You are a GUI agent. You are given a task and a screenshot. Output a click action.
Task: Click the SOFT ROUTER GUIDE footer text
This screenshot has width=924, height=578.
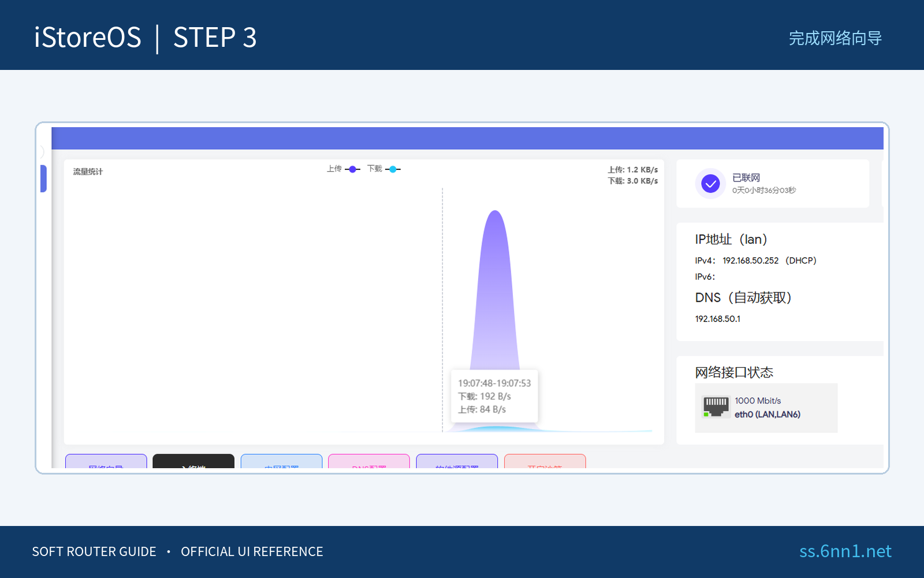[x=94, y=551]
